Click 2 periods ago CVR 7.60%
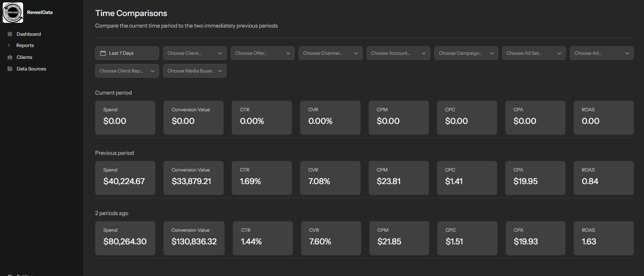644x276 pixels. point(331,238)
